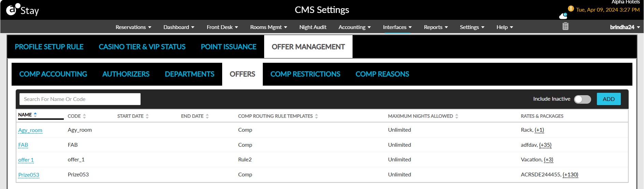This screenshot has width=644, height=189.
Task: Switch to Authorizers sub-tab
Action: click(x=126, y=74)
